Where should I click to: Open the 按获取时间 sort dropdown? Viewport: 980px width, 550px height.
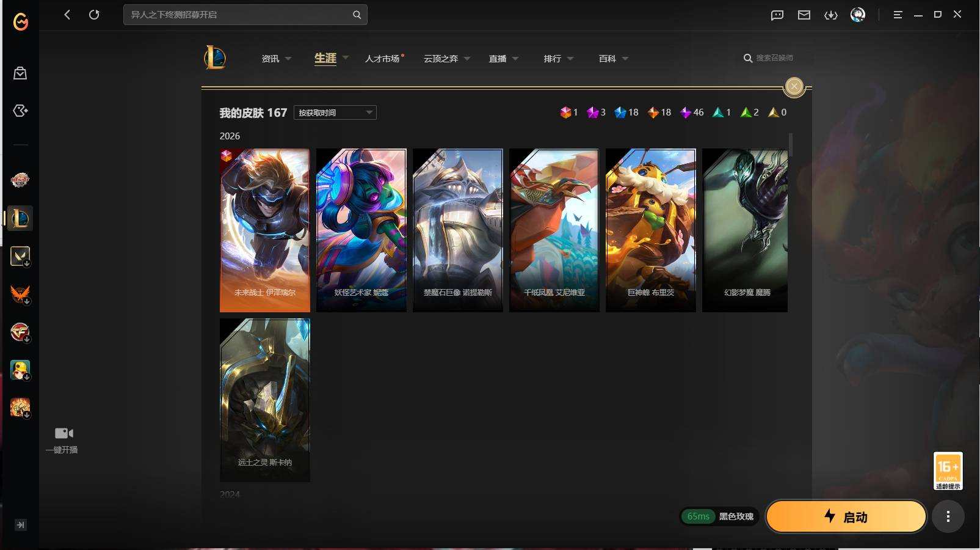tap(335, 112)
